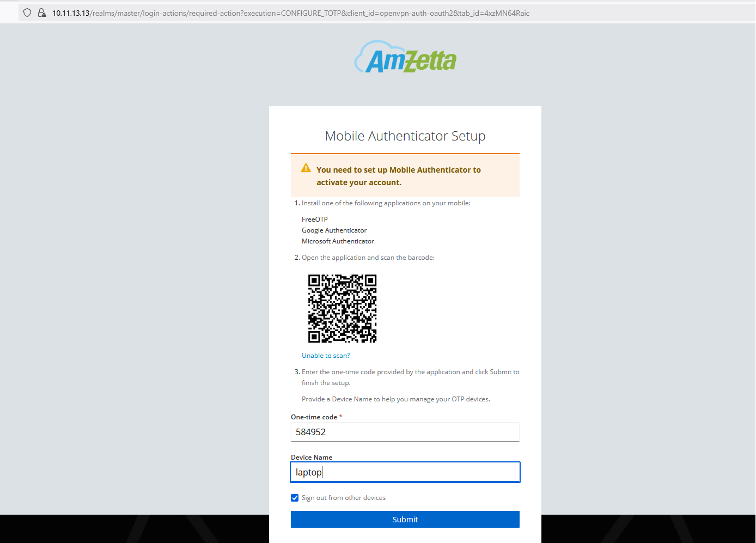Click the QR barcode image
The width and height of the screenshot is (756, 543).
[342, 309]
